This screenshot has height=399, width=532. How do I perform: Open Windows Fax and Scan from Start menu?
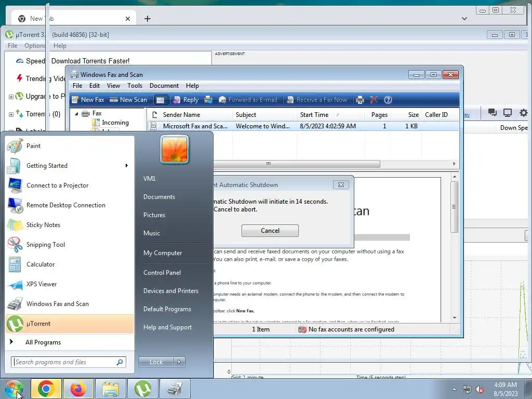(70, 303)
